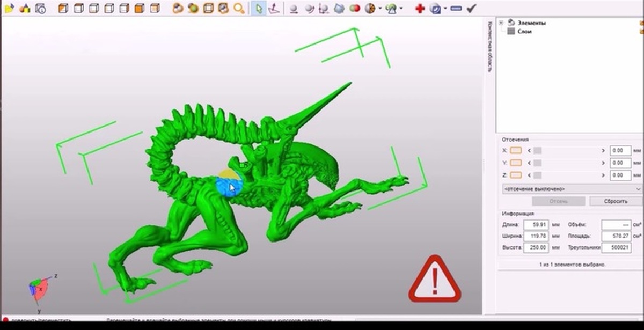Click the Отсечь button
This screenshot has height=330, width=644.
[558, 201]
